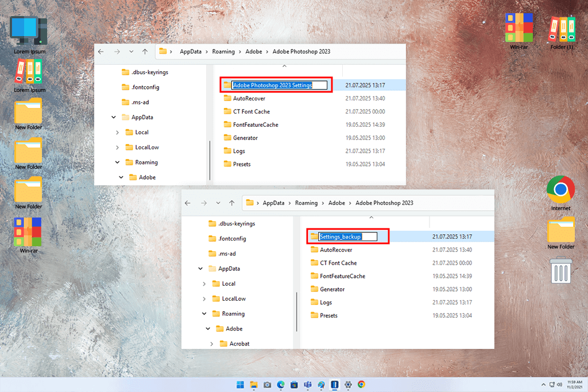Launch Microsoft Edge from the taskbar

[x=281, y=385]
